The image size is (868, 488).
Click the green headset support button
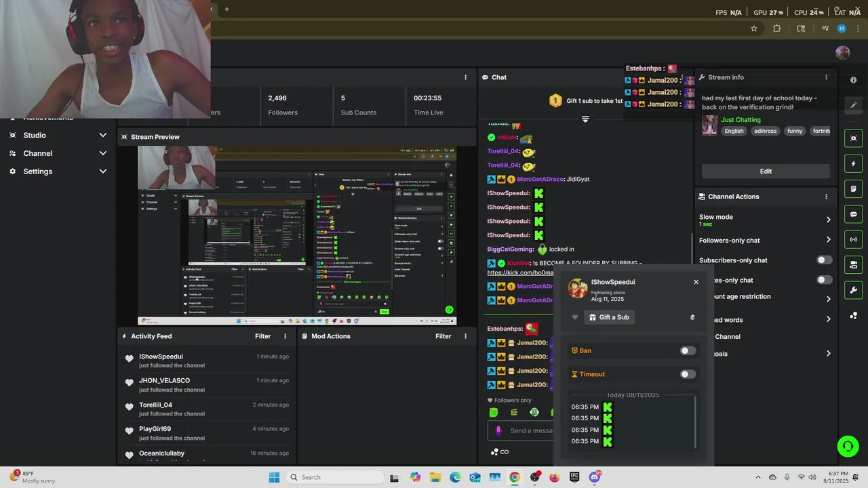point(848,446)
